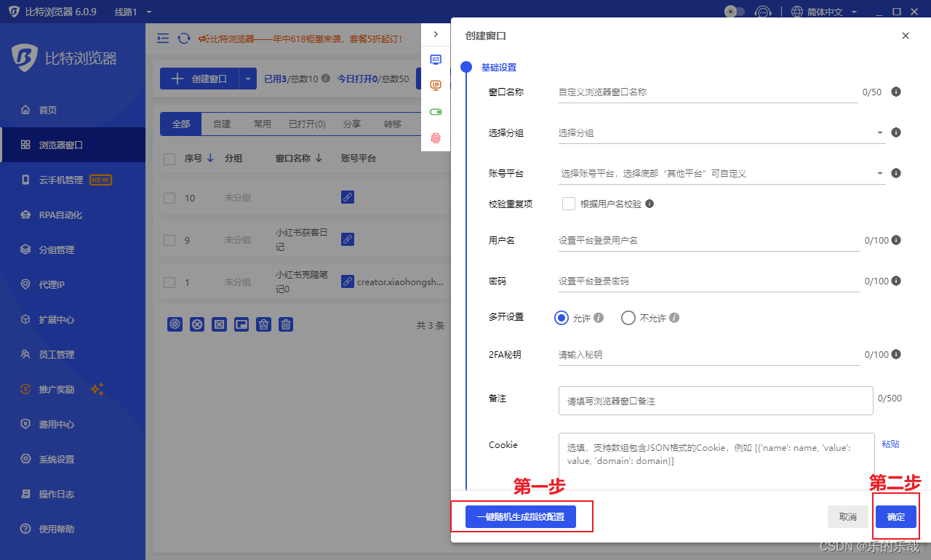Open the 线路1 line dropdown
931x560 pixels.
pyautogui.click(x=133, y=12)
